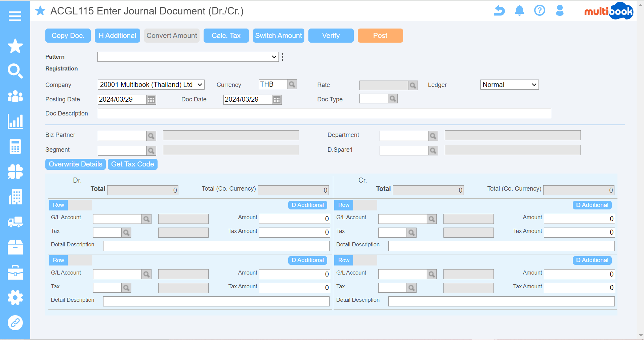Viewport: 644px width, 340px height.
Task: Open the Doc Type lookup magnifier
Action: point(393,99)
